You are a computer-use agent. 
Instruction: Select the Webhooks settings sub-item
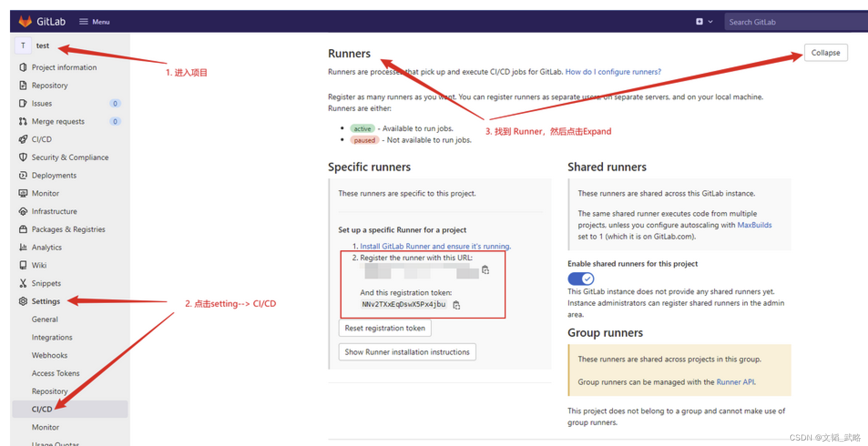click(50, 355)
